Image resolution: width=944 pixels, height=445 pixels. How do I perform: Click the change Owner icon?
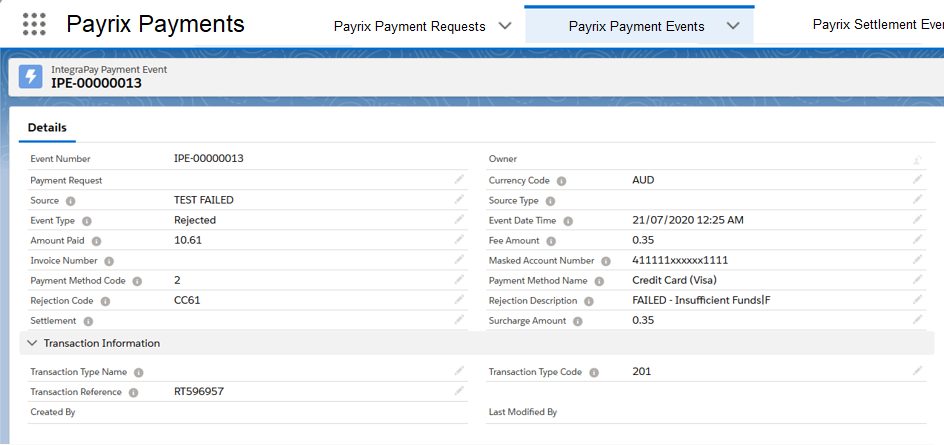click(917, 160)
